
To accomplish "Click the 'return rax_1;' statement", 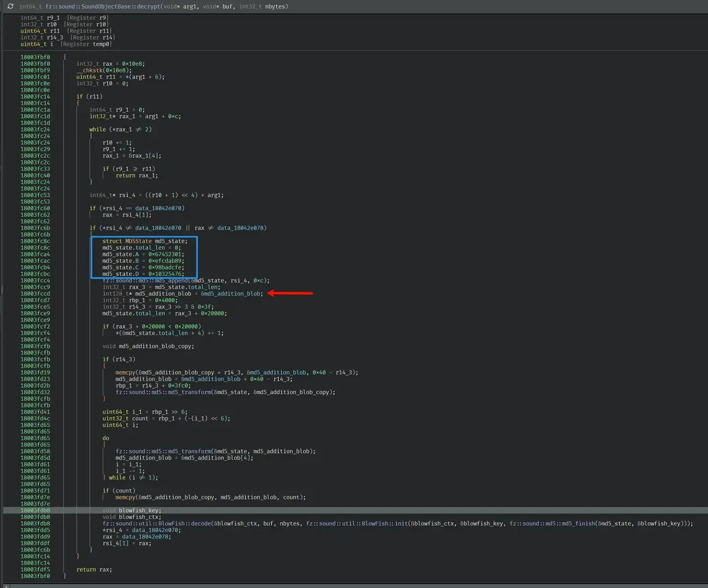I will coord(137,175).
